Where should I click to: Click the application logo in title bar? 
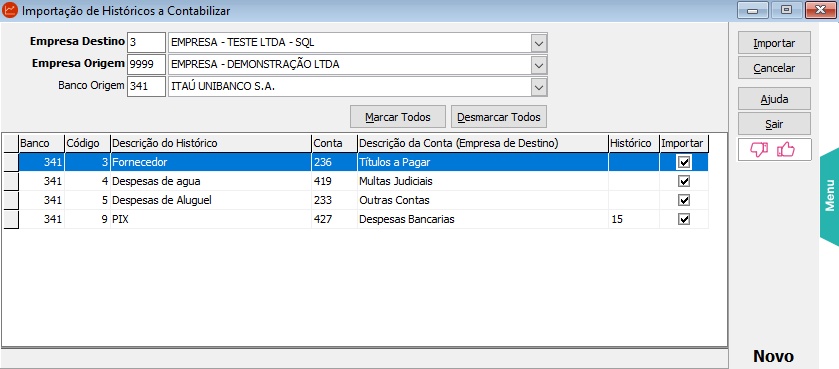pos(10,10)
